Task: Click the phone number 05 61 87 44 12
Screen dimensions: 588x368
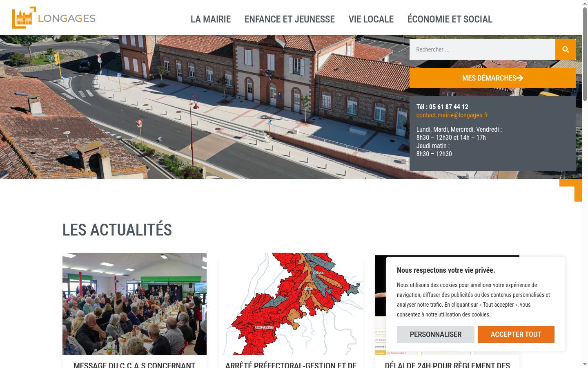Action: (x=448, y=107)
